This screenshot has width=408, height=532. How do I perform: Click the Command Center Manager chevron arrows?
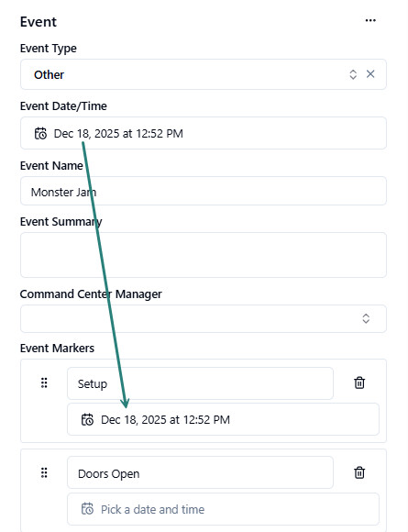[366, 318]
